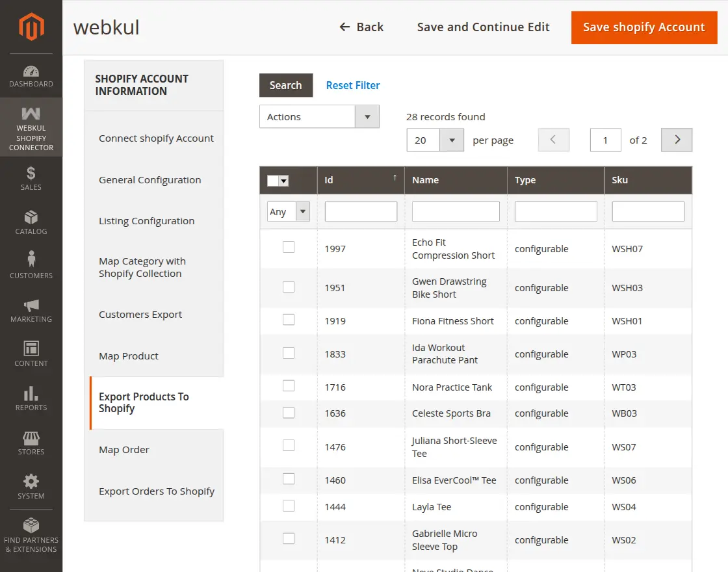
Task: Open the Any filter dropdown
Action: click(289, 212)
